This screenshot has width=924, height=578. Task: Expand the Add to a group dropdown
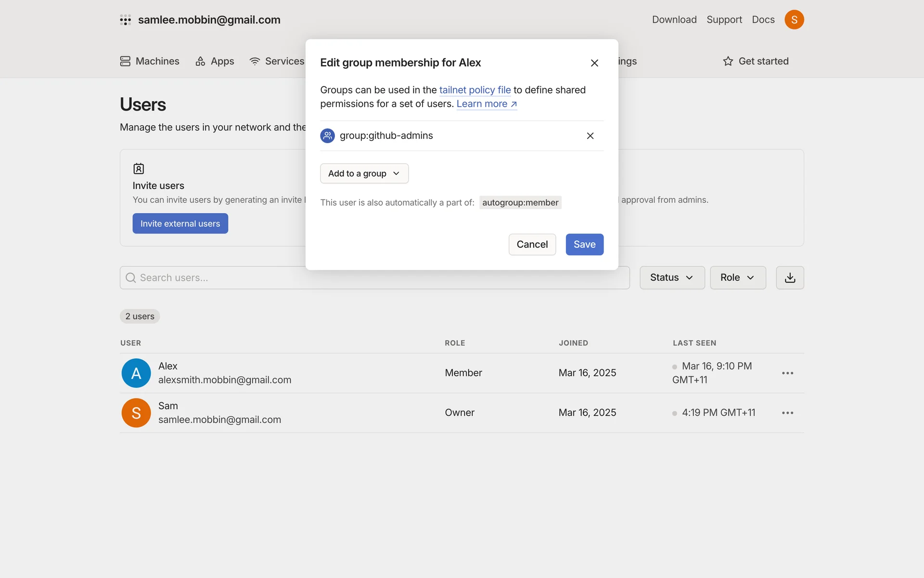[x=364, y=173]
